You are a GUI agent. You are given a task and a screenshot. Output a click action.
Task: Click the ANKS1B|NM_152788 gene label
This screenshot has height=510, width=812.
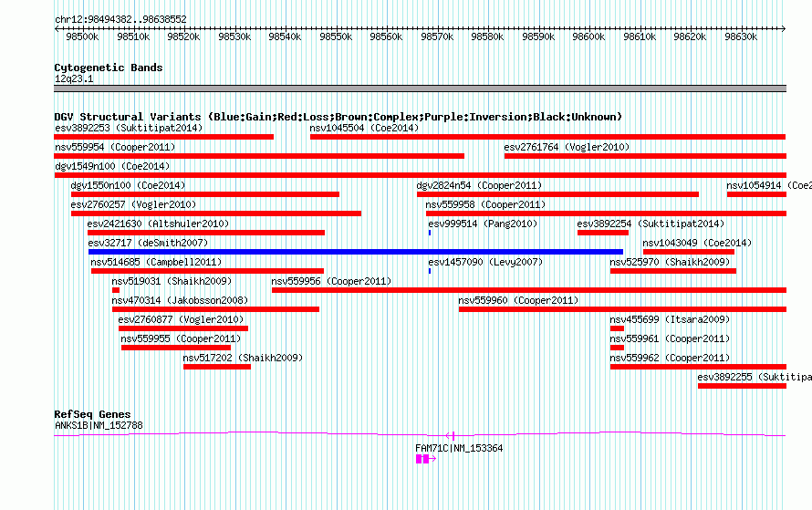coord(99,425)
